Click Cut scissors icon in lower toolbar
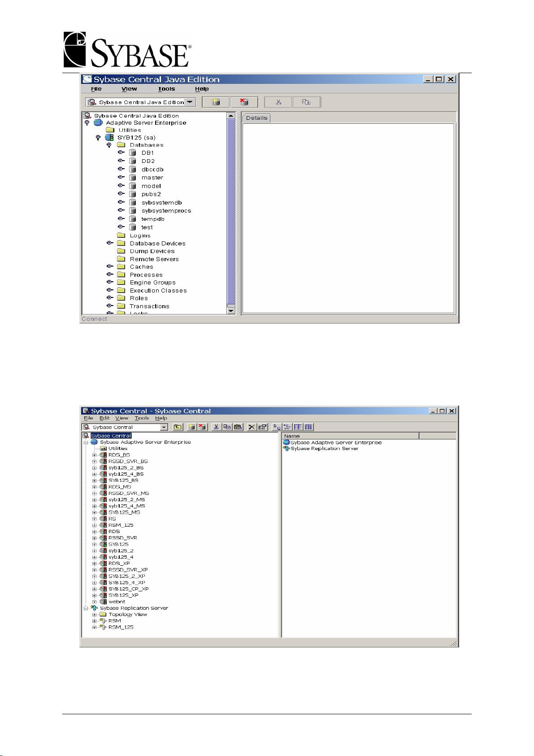 tap(216, 427)
